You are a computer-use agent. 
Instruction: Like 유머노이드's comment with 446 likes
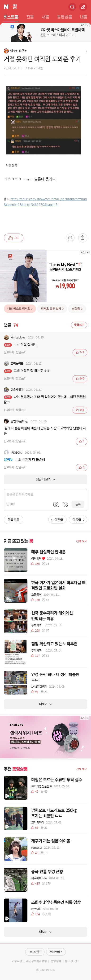tap(80, 379)
